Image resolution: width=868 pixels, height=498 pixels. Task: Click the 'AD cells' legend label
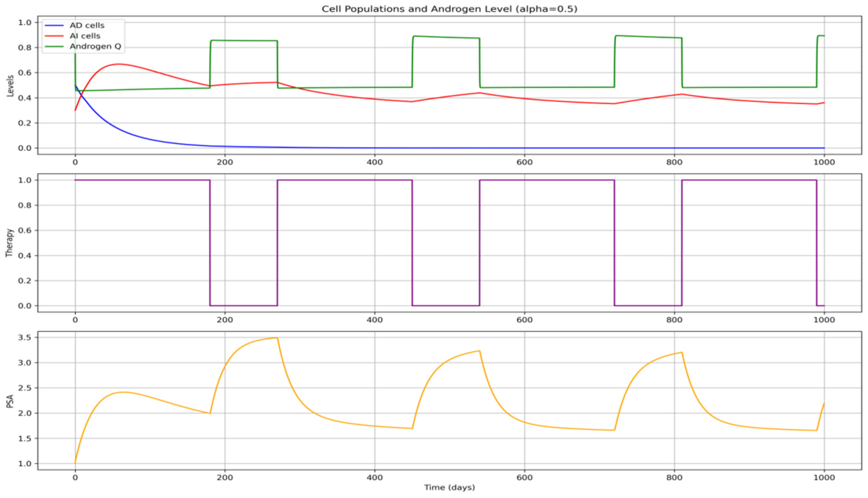[x=87, y=26]
